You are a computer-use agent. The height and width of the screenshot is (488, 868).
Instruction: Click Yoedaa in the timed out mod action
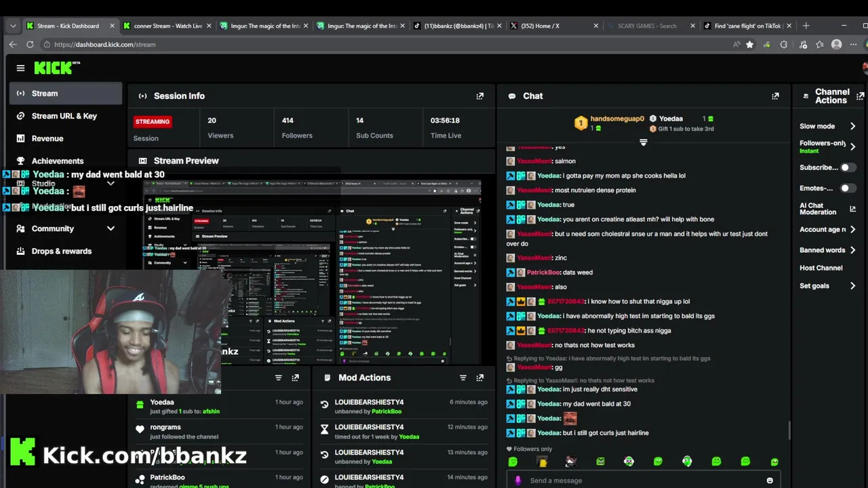pyautogui.click(x=409, y=436)
